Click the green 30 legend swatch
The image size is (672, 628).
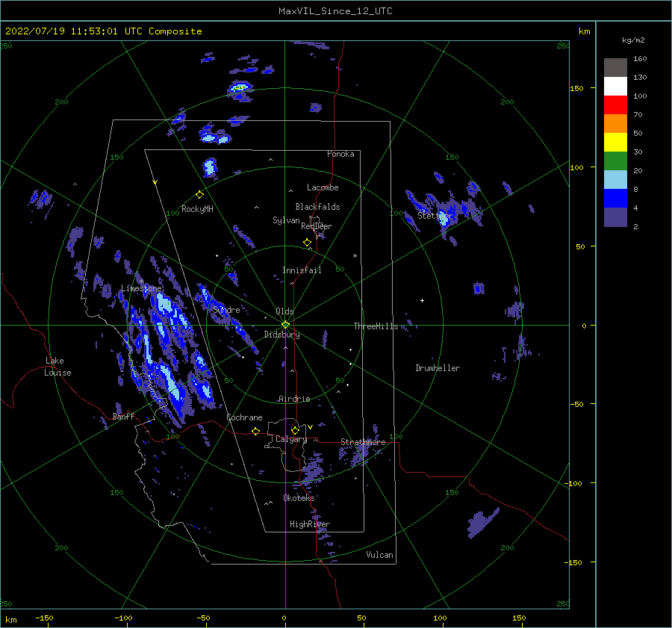click(x=615, y=161)
